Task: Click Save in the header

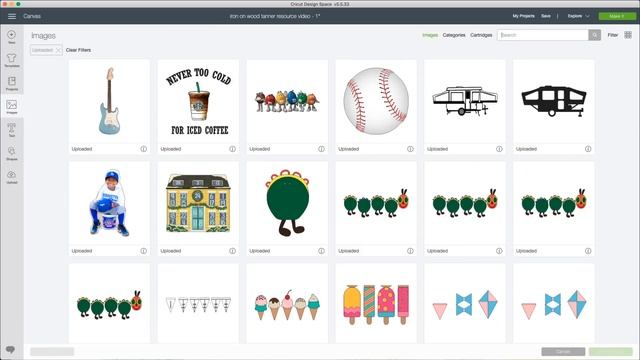Action: (546, 16)
